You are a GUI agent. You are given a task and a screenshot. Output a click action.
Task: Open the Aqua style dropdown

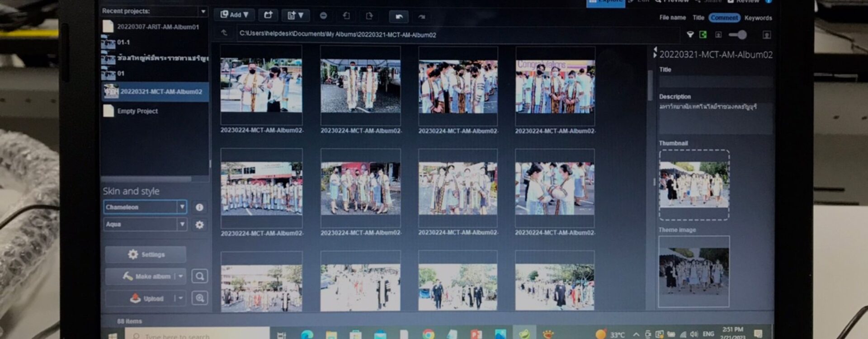145,224
